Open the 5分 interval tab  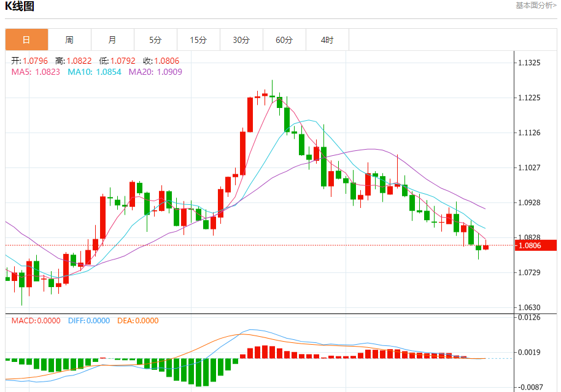(155, 40)
